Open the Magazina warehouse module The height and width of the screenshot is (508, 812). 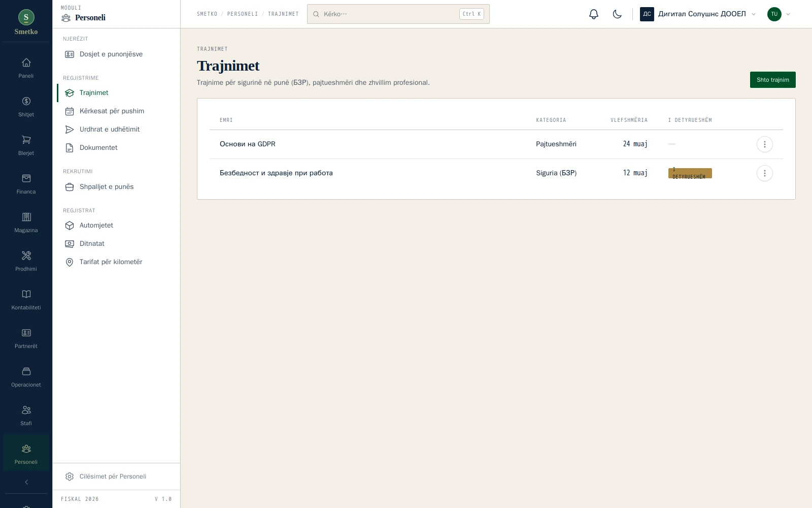[26, 223]
